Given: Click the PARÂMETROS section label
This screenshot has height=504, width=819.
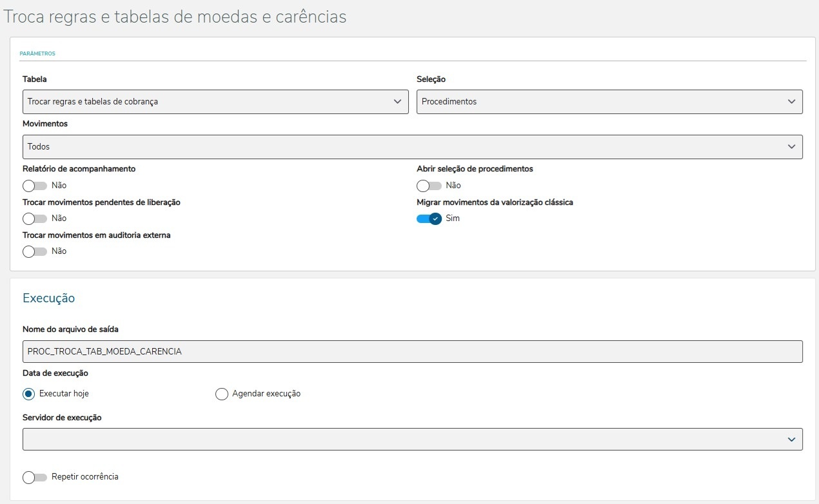Looking at the screenshot, I should pos(37,53).
